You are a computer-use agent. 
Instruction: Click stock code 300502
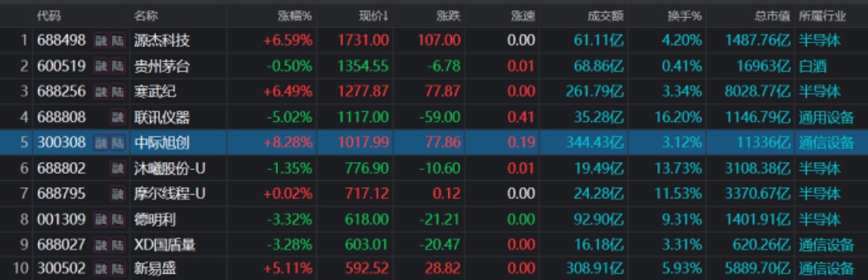pos(61,269)
